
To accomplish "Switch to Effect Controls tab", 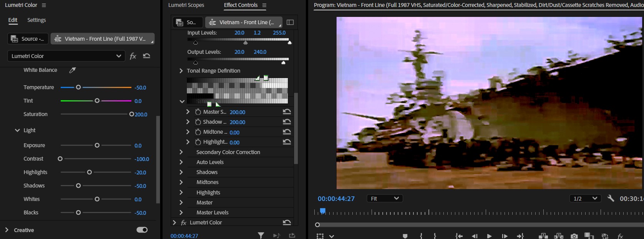I will 241,5.
